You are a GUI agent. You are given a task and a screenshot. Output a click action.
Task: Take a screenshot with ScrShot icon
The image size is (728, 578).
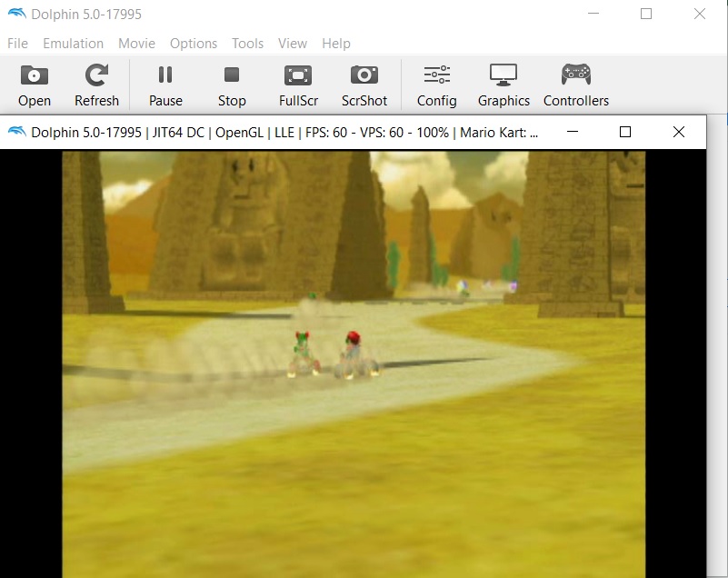(364, 85)
